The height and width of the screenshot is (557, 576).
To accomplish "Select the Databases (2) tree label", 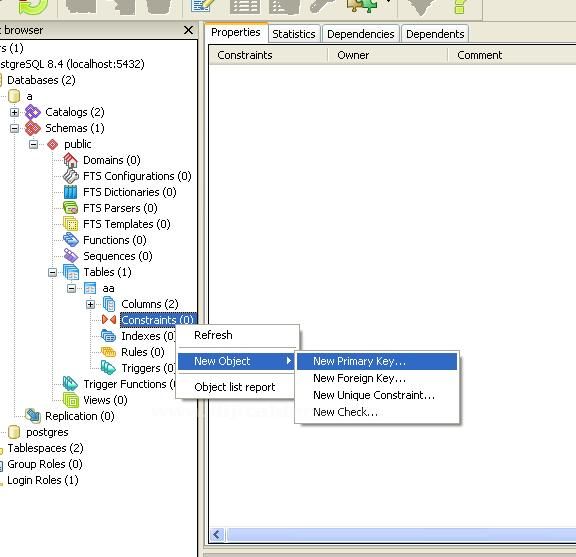I will click(x=41, y=80).
